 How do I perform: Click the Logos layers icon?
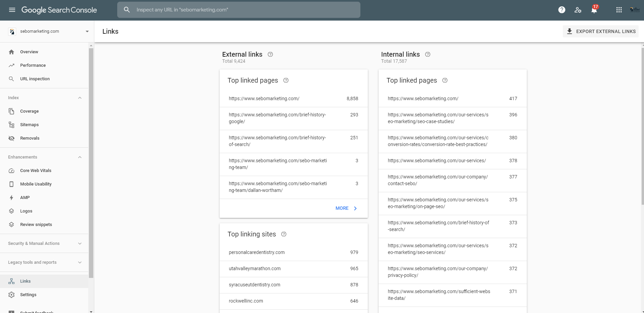pyautogui.click(x=11, y=211)
